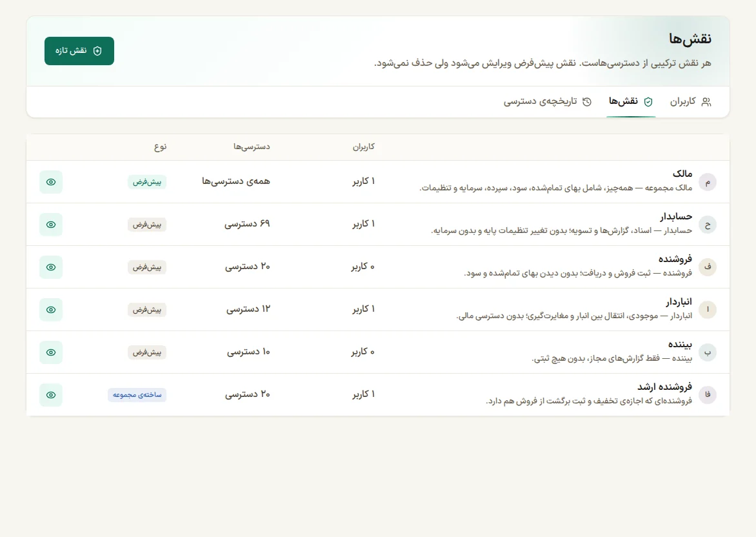Click the انباردار role name
The image size is (756, 537).
[x=679, y=302]
